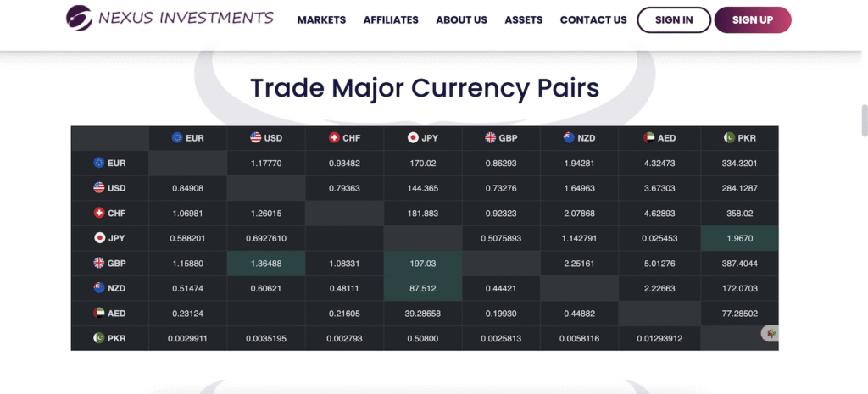Click the NZD flag in column header
The image size is (868, 394).
point(569,137)
